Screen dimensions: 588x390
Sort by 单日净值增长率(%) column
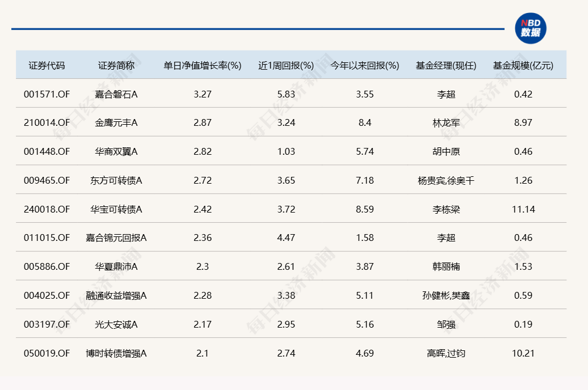click(x=202, y=65)
